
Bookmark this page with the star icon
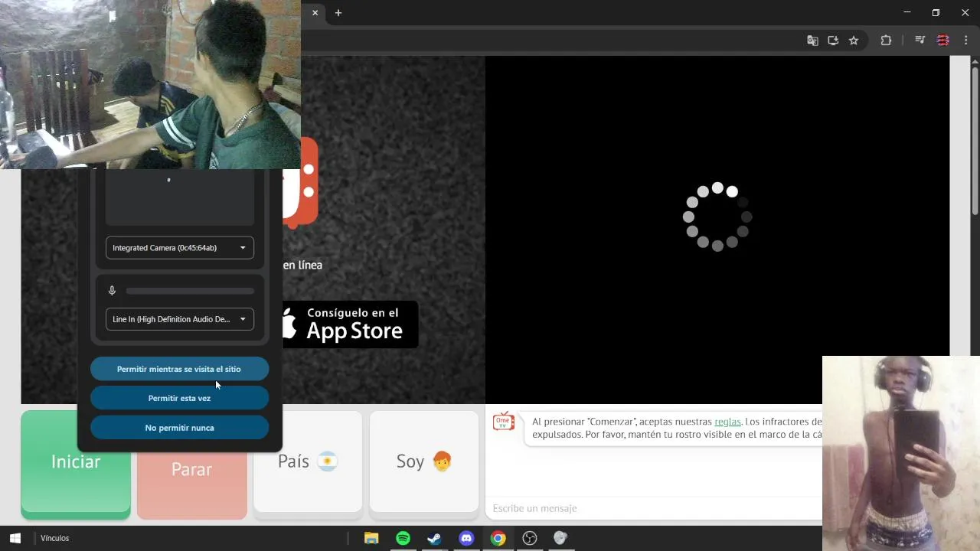coord(854,41)
